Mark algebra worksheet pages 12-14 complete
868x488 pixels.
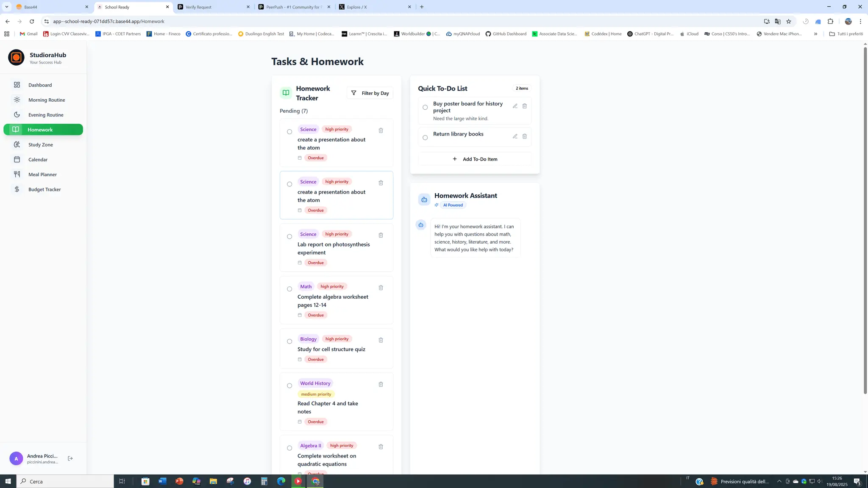(289, 289)
